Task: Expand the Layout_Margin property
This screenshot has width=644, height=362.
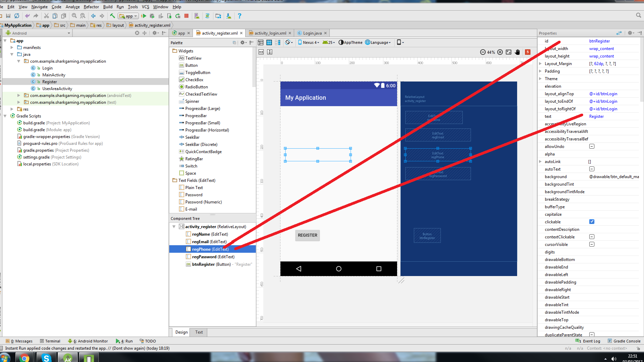Action: click(540, 63)
